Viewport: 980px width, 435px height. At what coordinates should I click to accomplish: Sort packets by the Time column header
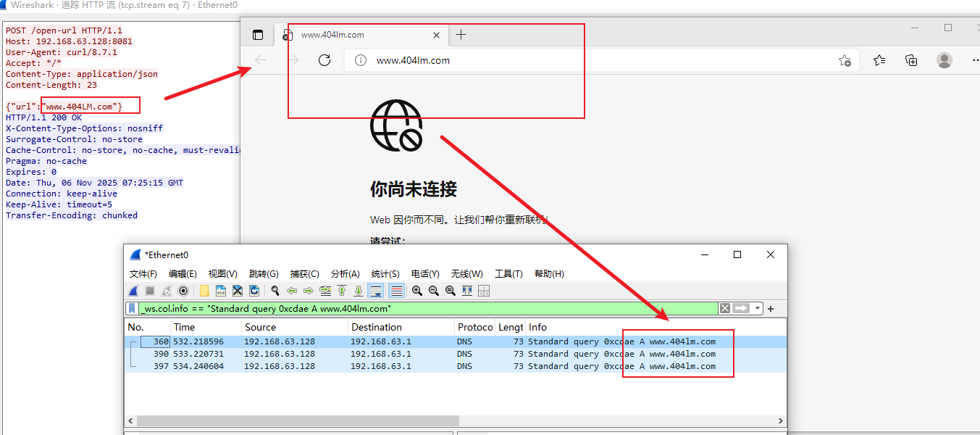(206, 327)
